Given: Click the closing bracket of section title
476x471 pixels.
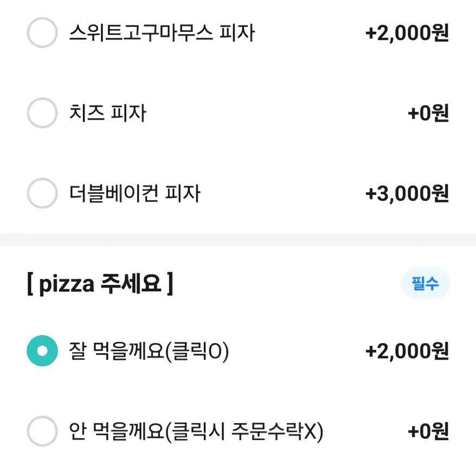Looking at the screenshot, I should coord(170,283).
